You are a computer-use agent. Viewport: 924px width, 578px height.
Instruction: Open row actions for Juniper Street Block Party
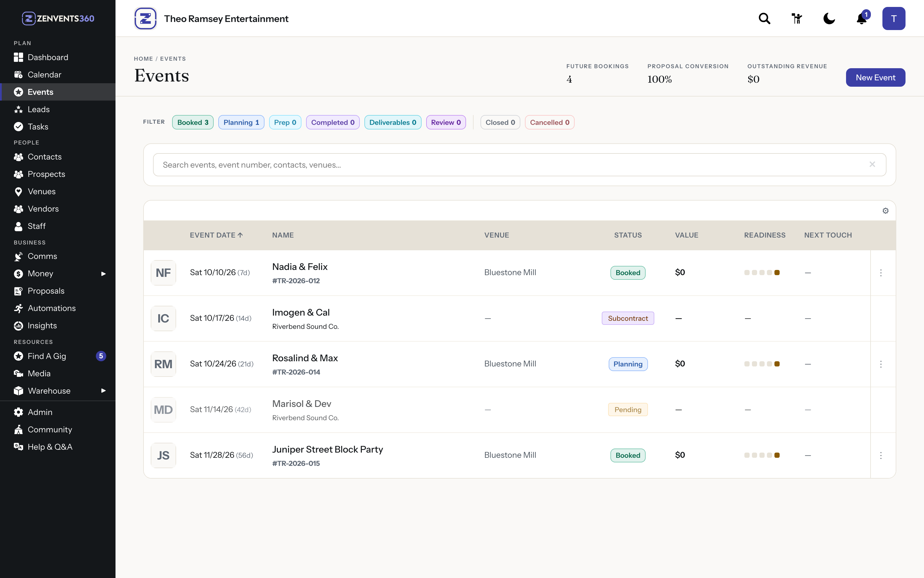881,455
